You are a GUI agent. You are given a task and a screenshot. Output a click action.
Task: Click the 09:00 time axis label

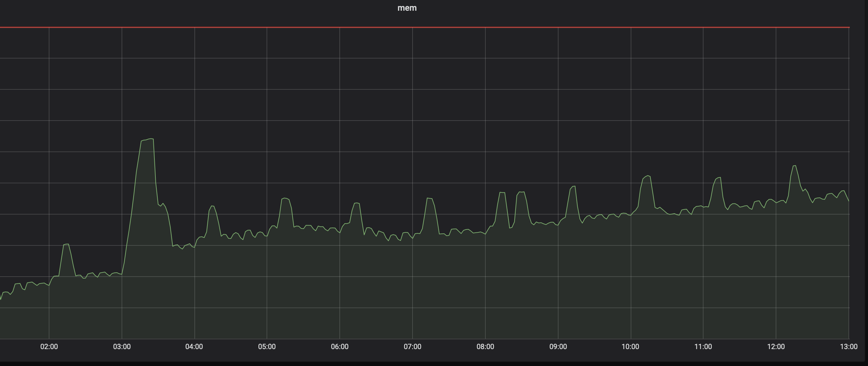[x=558, y=346]
